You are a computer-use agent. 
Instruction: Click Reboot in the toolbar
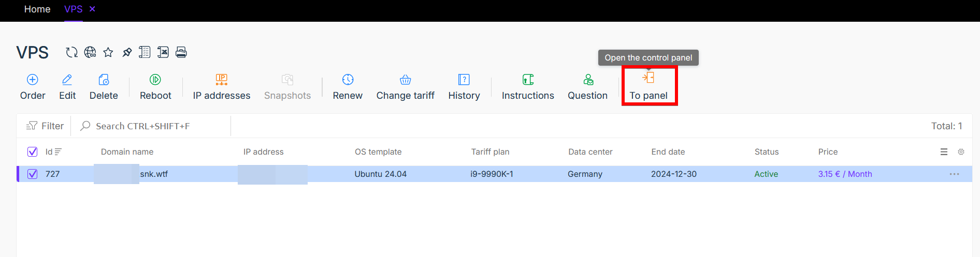point(155,87)
